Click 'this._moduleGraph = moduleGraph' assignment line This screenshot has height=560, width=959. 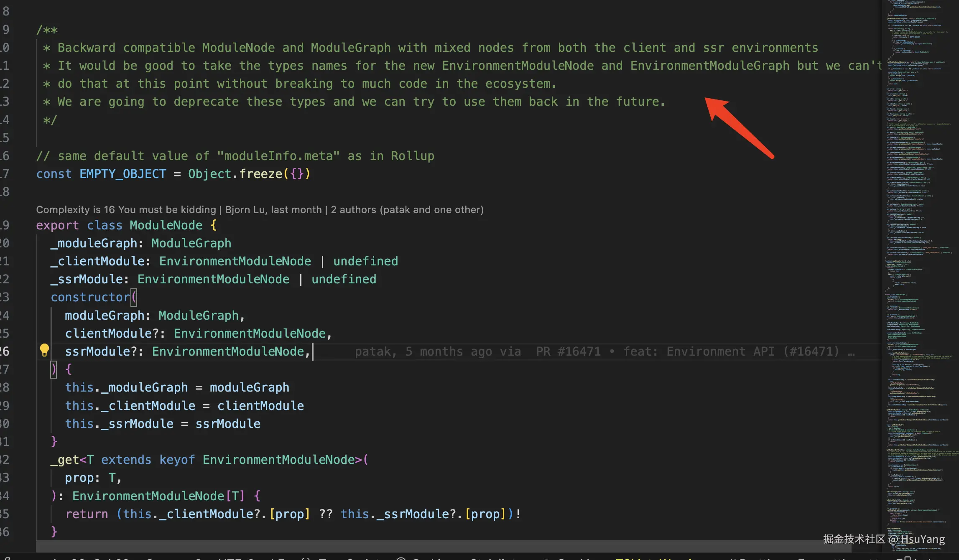point(177,387)
